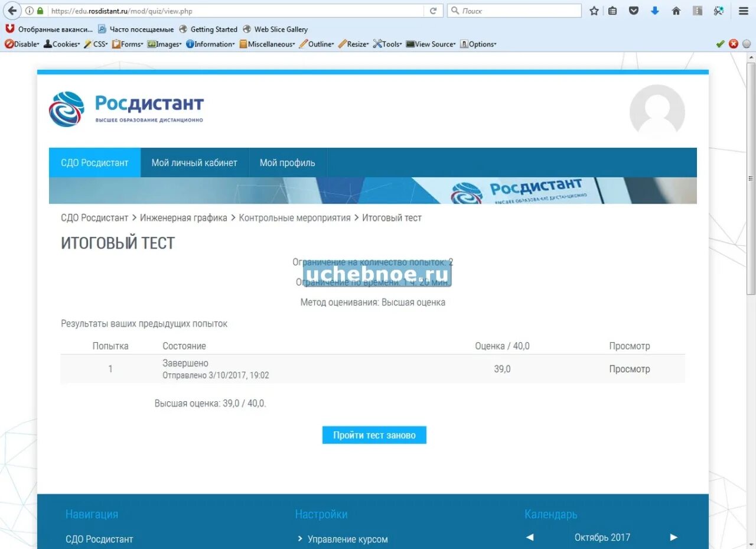Screen dimensions: 756x549
Task: Click the red error status icon
Action: click(734, 44)
